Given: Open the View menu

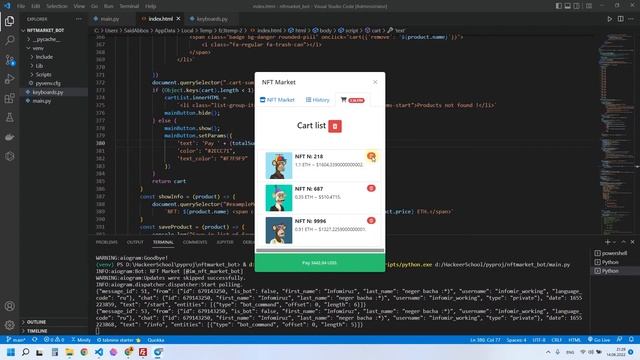Looking at the screenshot, I should [x=79, y=6].
